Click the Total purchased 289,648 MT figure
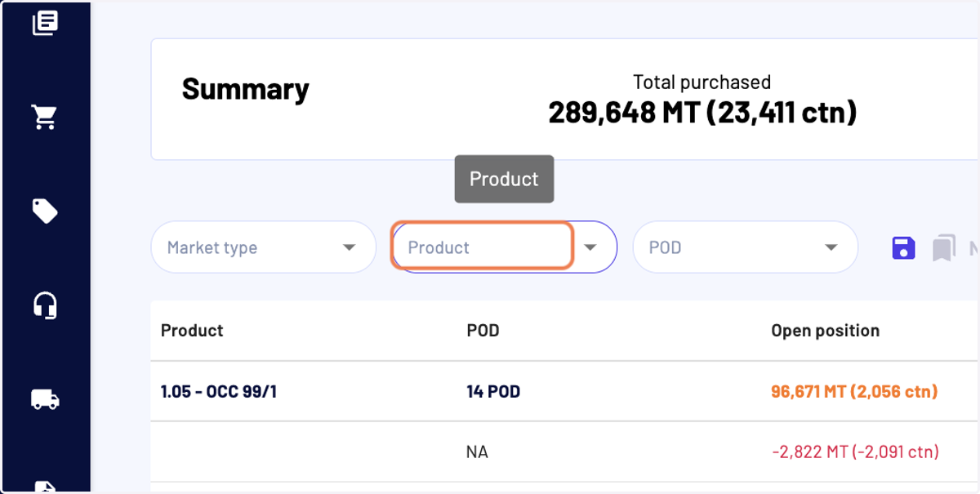 [x=702, y=112]
